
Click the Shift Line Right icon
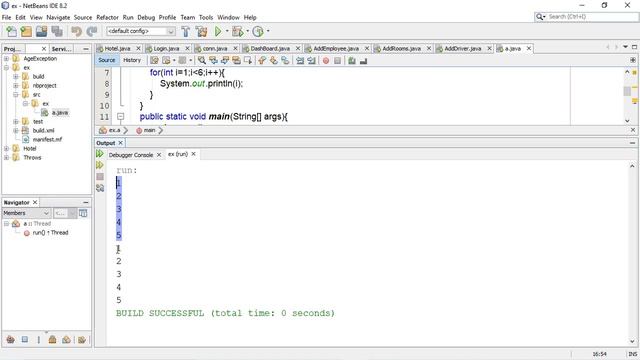pos(311,60)
